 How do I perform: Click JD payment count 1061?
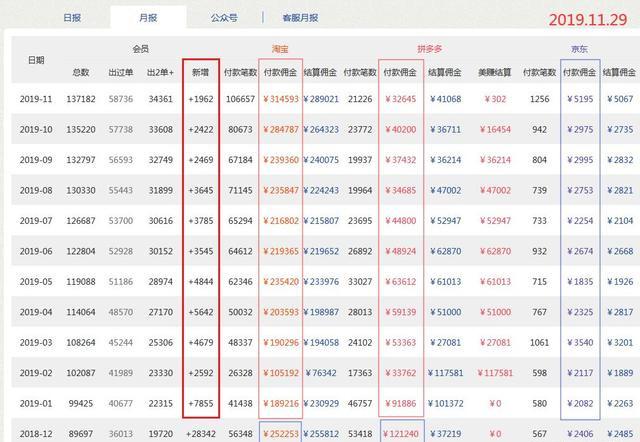coord(539,342)
